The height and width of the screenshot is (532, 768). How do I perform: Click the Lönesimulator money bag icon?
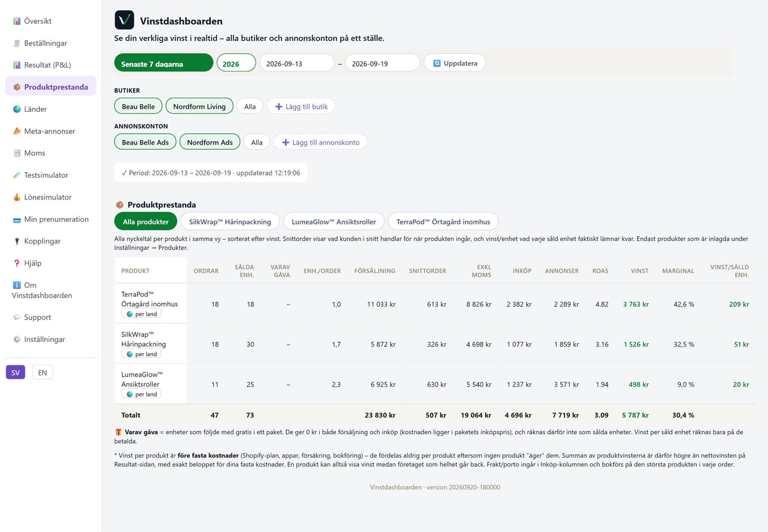pyautogui.click(x=17, y=198)
